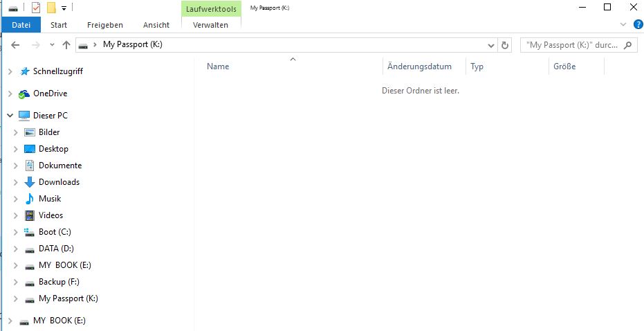Open the Downloads folder
The image size is (644, 331).
click(59, 181)
